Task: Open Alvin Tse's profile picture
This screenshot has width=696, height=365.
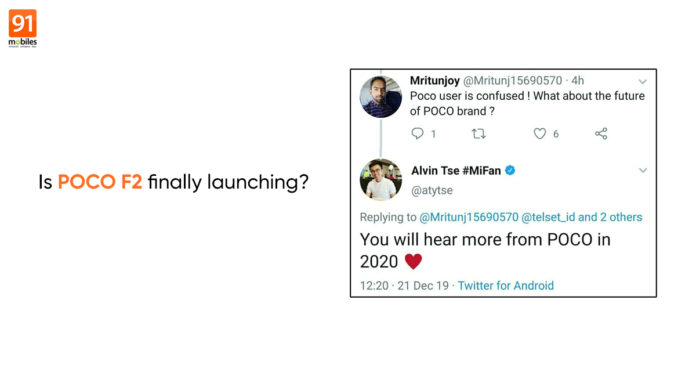Action: 380,179
